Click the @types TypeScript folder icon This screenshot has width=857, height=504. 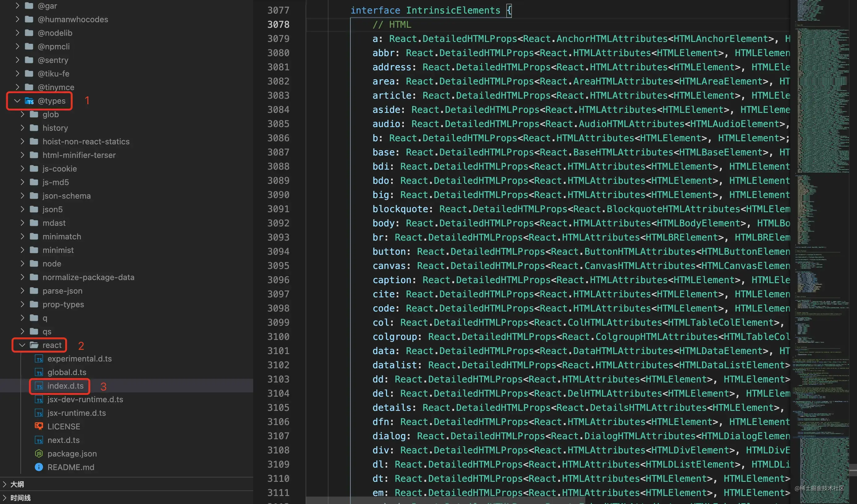(x=29, y=101)
